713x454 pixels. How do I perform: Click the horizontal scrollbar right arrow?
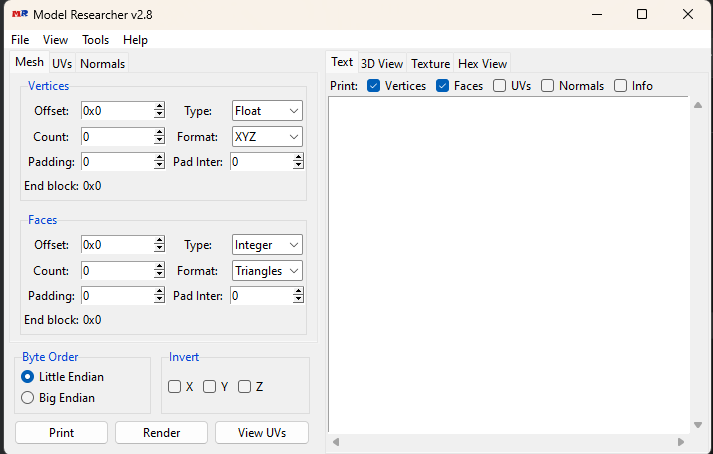(681, 441)
